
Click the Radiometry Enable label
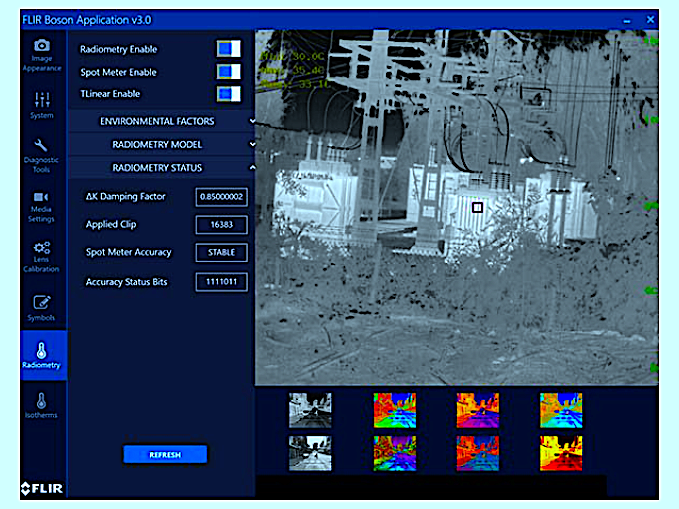tap(119, 49)
